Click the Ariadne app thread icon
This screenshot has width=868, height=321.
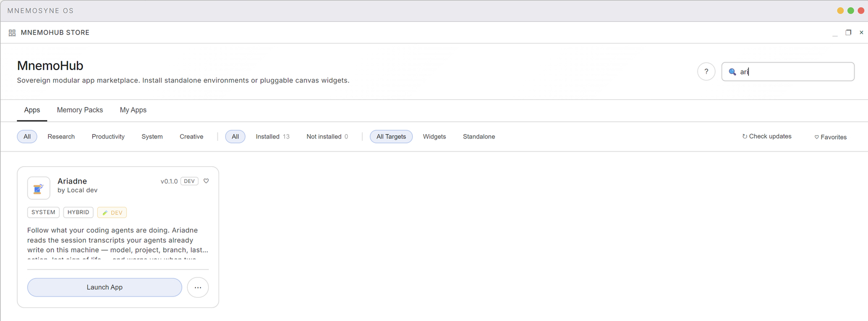(x=39, y=188)
